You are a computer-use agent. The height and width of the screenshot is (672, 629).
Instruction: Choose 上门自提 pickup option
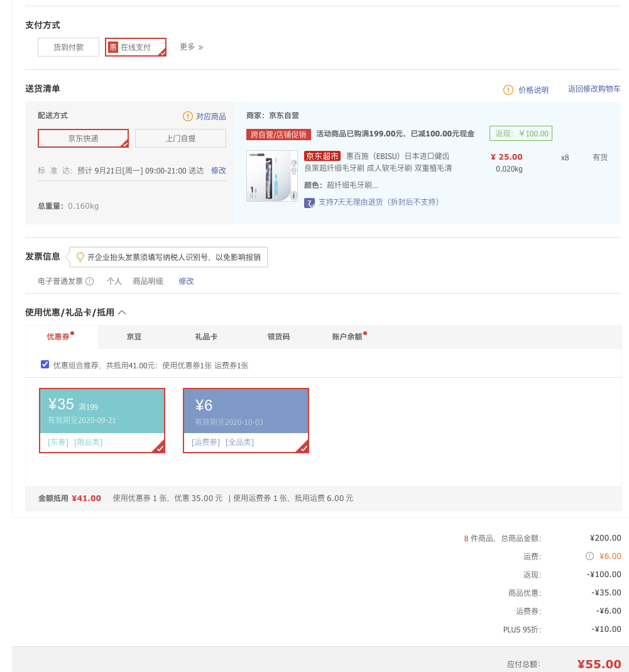[x=180, y=138]
